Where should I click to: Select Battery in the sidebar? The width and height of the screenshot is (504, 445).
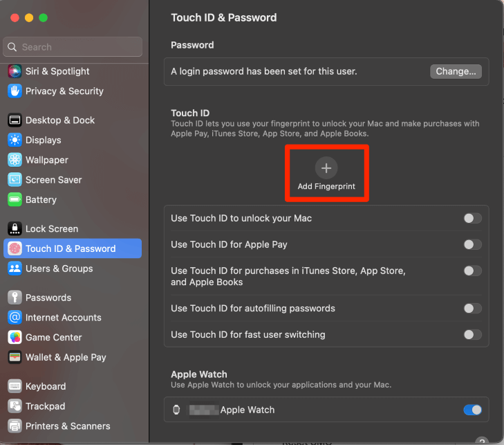coord(41,200)
